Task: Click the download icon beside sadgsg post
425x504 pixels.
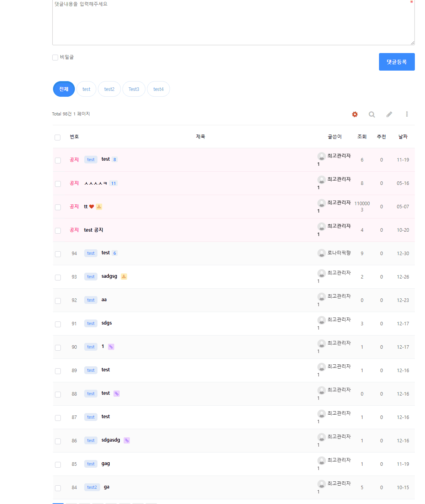Action: (124, 277)
